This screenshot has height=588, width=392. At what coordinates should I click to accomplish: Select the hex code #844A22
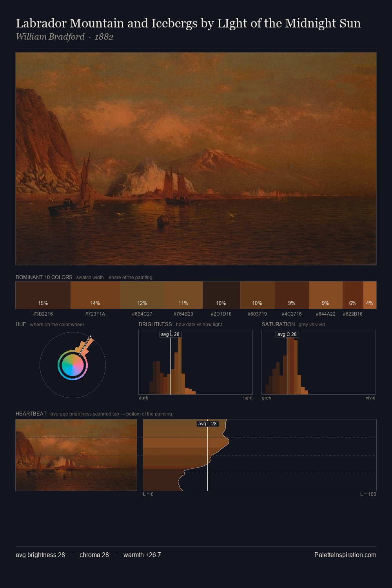(x=325, y=314)
